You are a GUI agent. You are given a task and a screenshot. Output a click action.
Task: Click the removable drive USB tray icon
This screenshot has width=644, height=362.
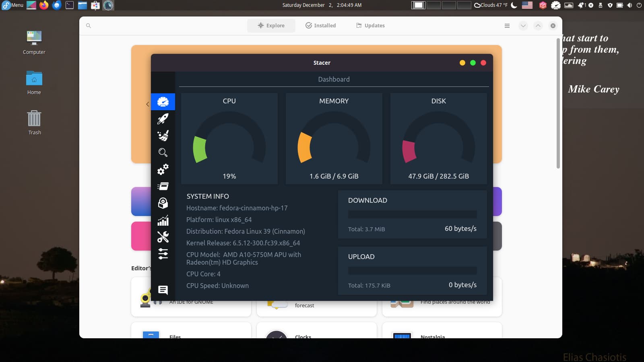pos(601,5)
